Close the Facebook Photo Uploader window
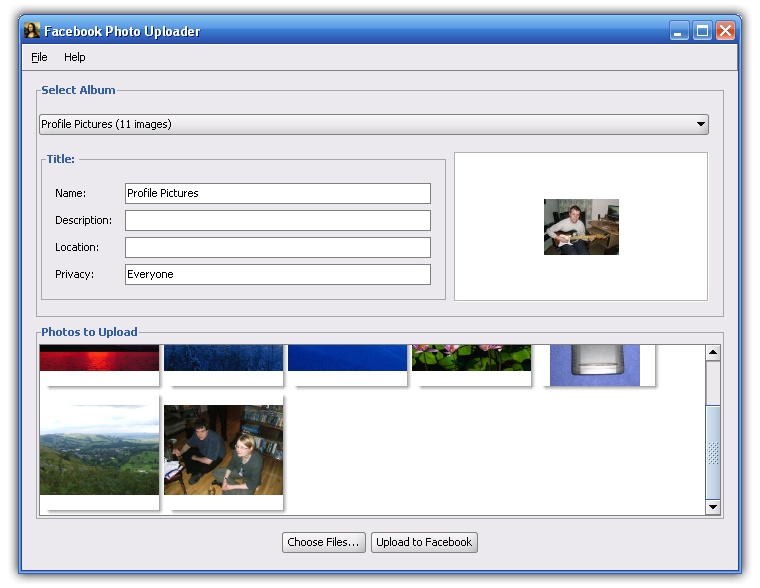 coord(726,31)
